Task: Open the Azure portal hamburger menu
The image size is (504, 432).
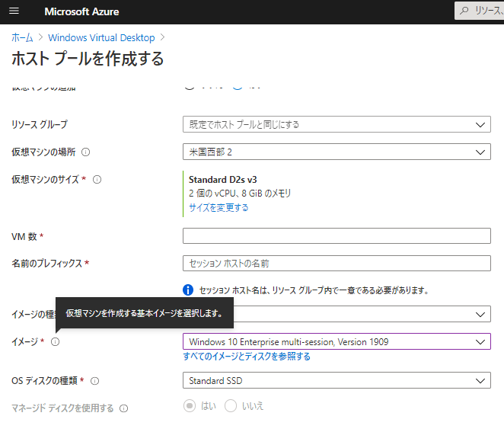Action: (14, 11)
